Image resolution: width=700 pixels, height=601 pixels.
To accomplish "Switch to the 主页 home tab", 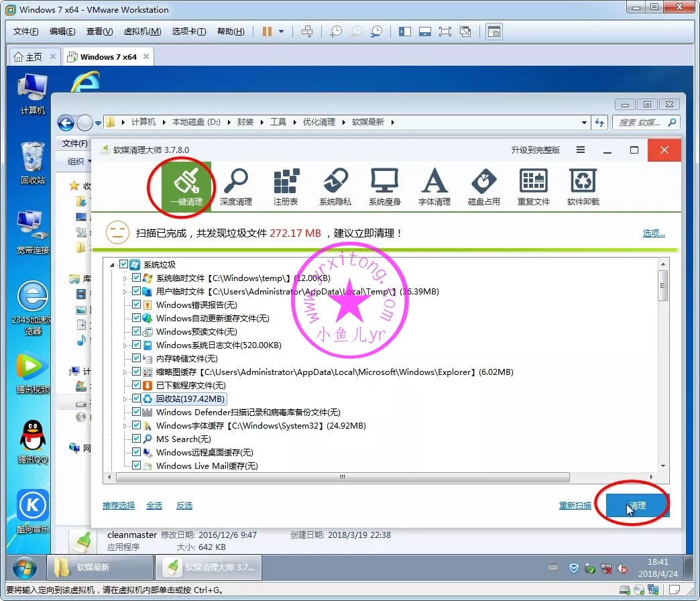I will (34, 57).
